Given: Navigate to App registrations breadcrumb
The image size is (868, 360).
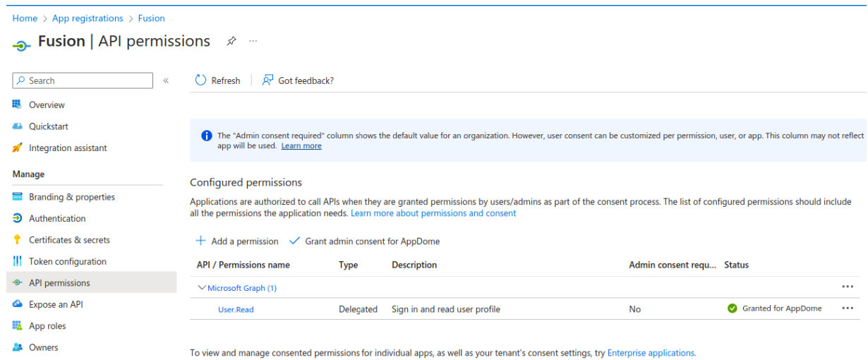Looking at the screenshot, I should coord(88,18).
